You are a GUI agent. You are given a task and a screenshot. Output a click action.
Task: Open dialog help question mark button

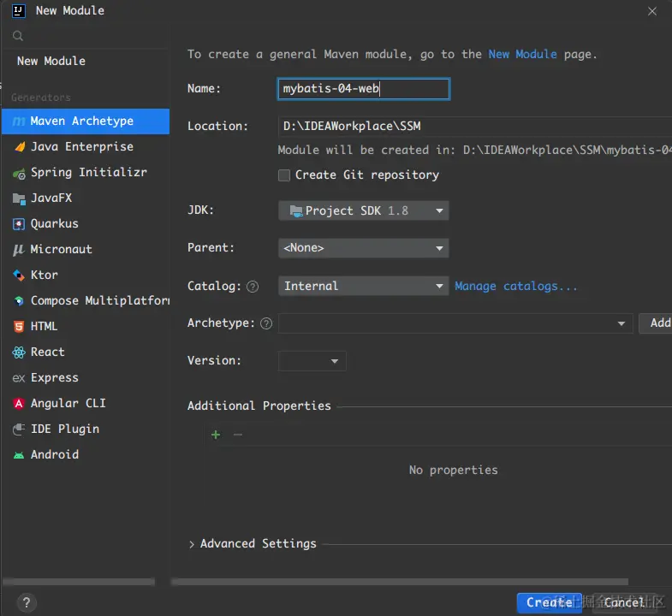27,602
